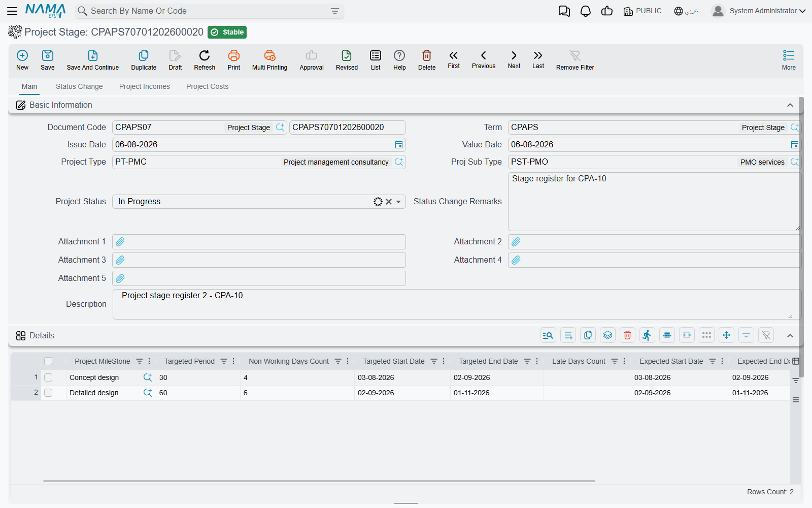This screenshot has height=508, width=812.
Task: Open the grid column chooser icon
Action: coord(796,361)
